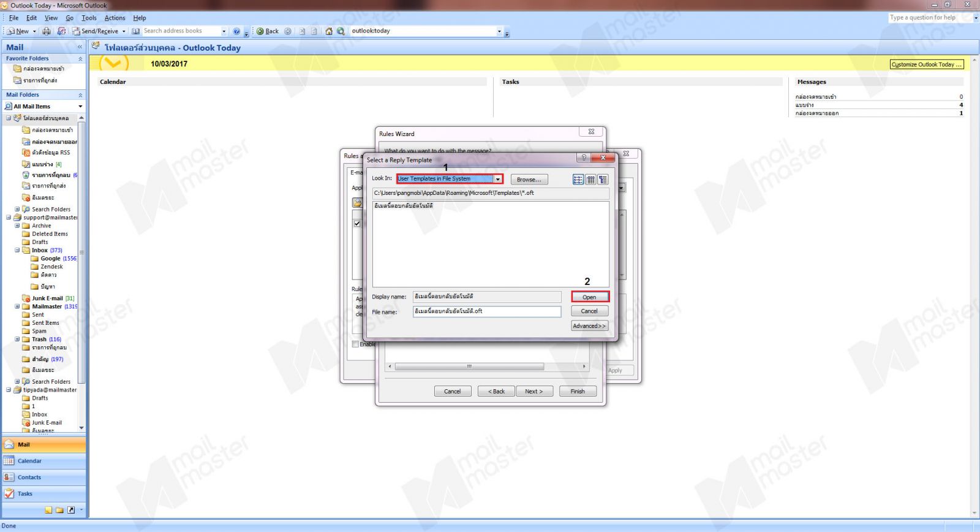
Task: Open the Help menu
Action: (x=140, y=18)
